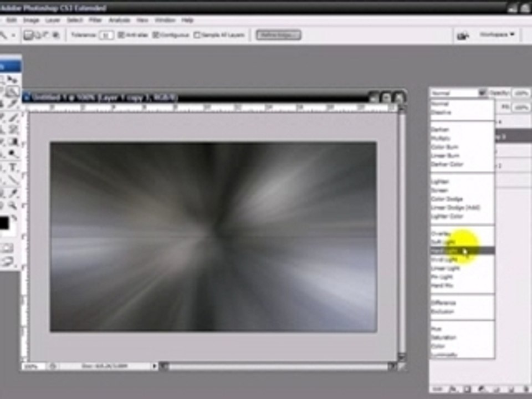The image size is (532, 399).
Task: Click the document horizontal scrollbar
Action: 278,366
